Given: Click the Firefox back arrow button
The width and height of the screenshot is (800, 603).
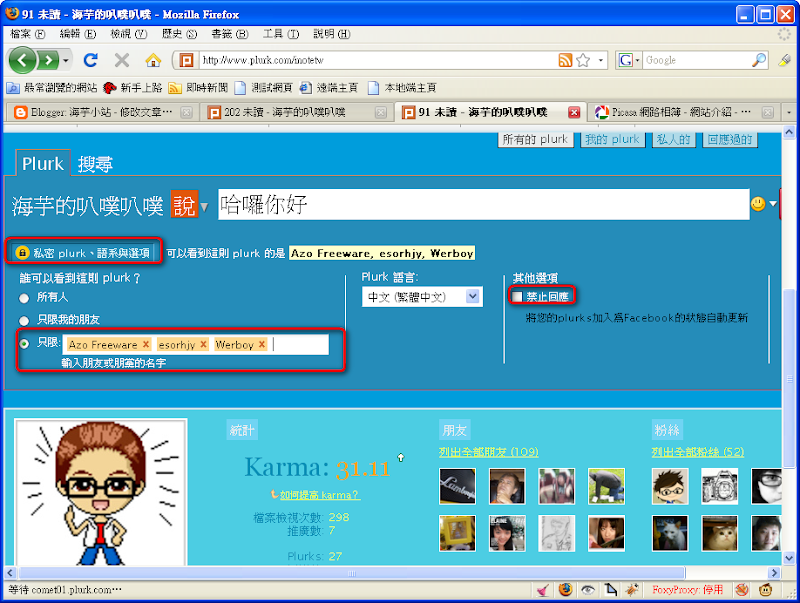Looking at the screenshot, I should pos(22,61).
